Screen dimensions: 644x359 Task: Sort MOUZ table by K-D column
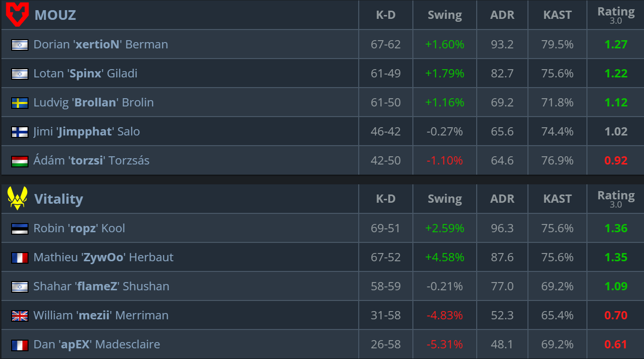(386, 15)
